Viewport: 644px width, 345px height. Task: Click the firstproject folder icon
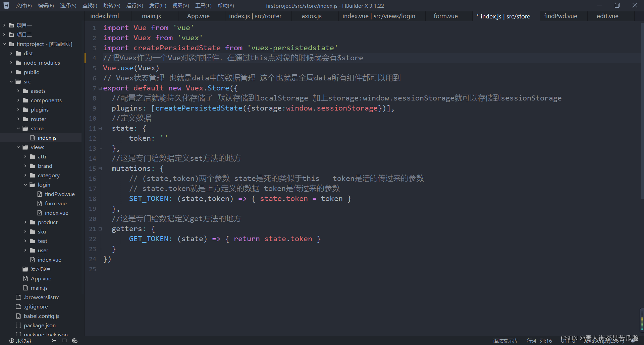[11, 44]
